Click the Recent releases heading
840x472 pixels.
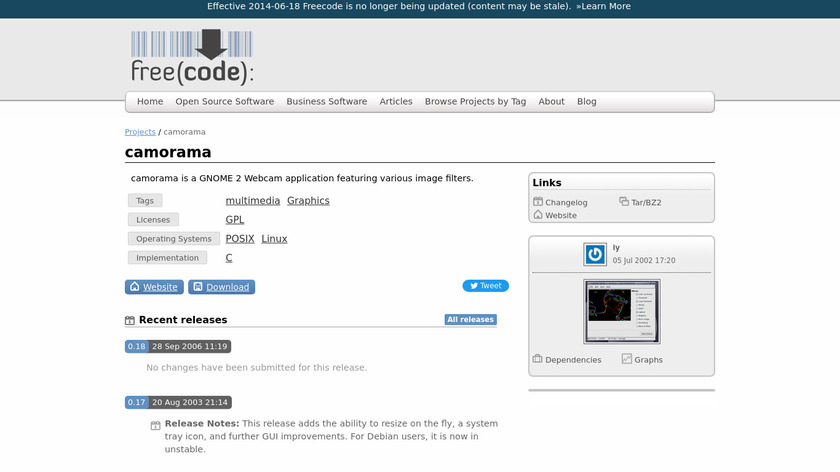click(183, 320)
